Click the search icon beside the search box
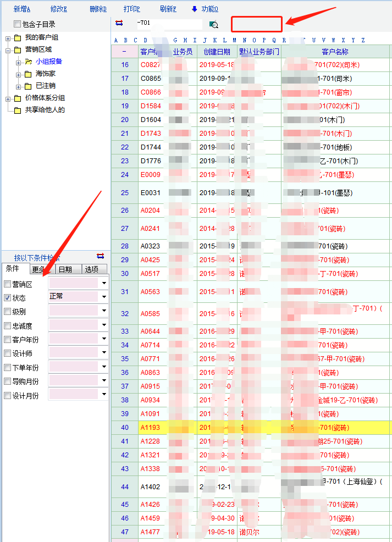 pyautogui.click(x=213, y=24)
